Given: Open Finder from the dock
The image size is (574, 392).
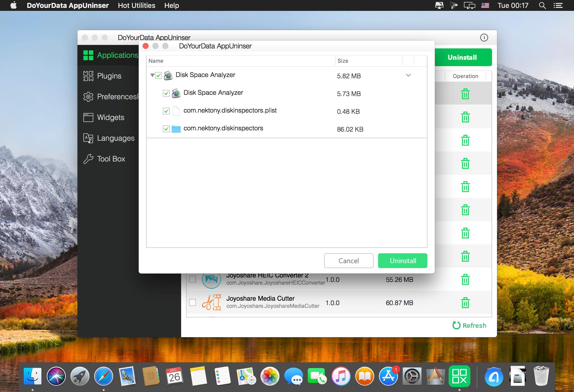Looking at the screenshot, I should click(32, 376).
